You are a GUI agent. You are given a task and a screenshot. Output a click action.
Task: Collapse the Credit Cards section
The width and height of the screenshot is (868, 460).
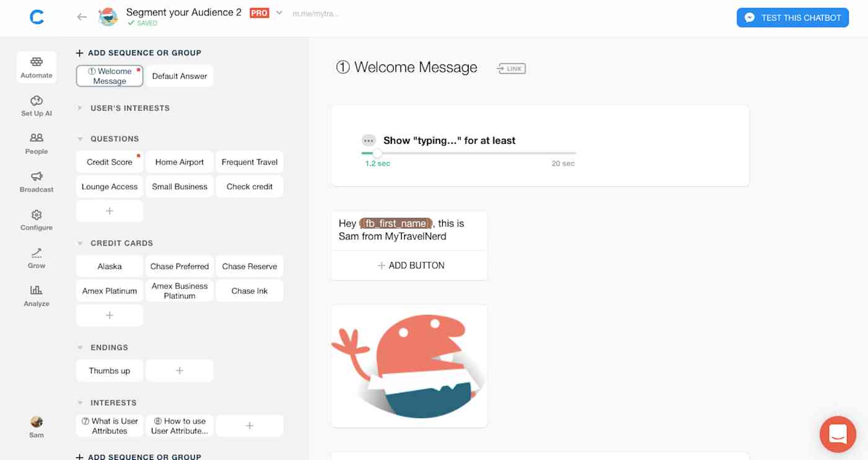(x=79, y=242)
